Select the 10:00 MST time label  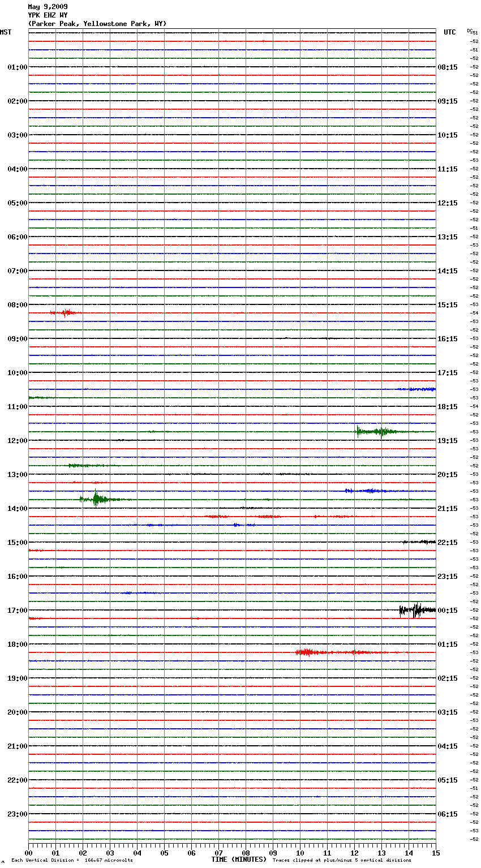pyautogui.click(x=18, y=373)
